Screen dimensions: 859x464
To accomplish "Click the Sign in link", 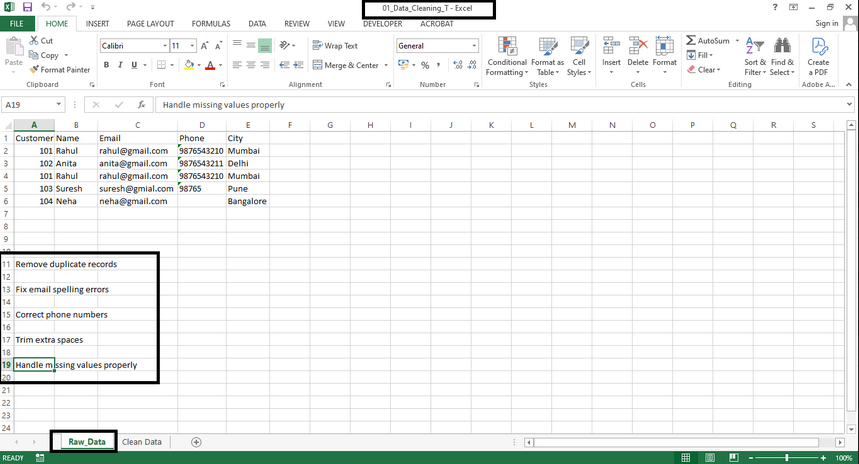I will [826, 23].
